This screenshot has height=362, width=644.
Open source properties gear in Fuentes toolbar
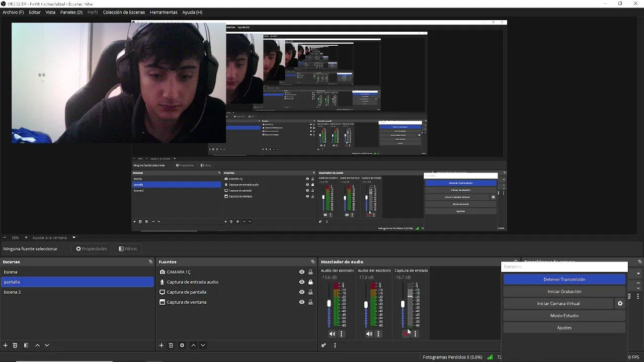(x=182, y=345)
